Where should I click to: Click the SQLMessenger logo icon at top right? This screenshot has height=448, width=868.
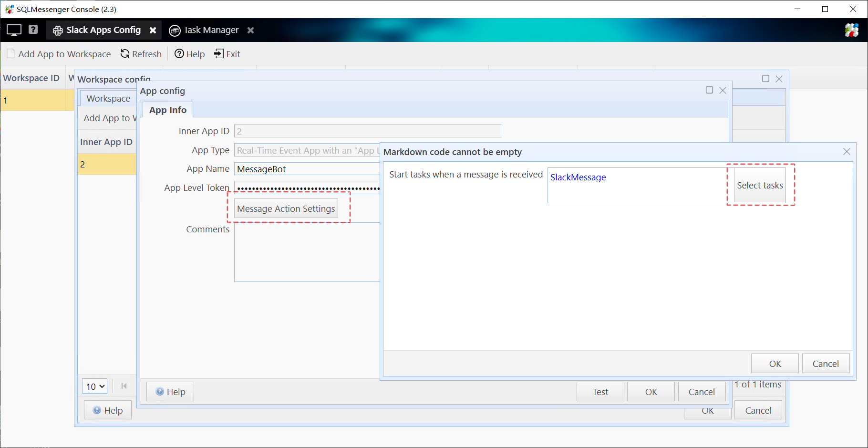coord(851,30)
